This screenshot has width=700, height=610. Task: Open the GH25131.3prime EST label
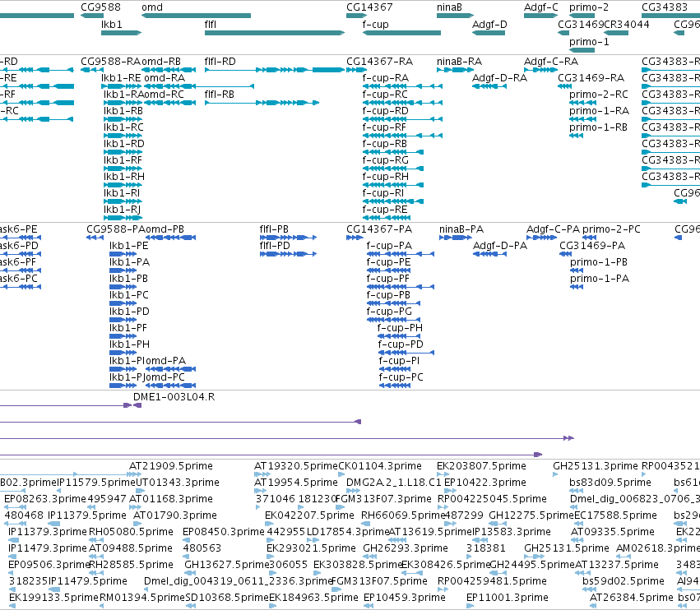(x=596, y=466)
